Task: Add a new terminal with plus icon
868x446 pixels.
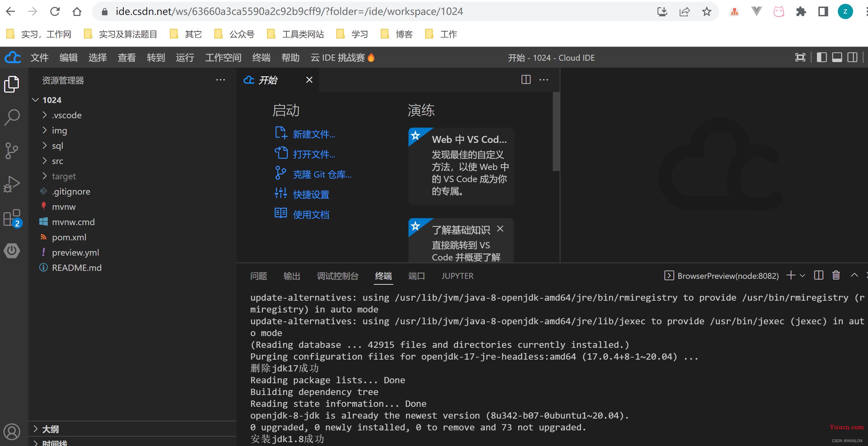Action: pyautogui.click(x=791, y=275)
